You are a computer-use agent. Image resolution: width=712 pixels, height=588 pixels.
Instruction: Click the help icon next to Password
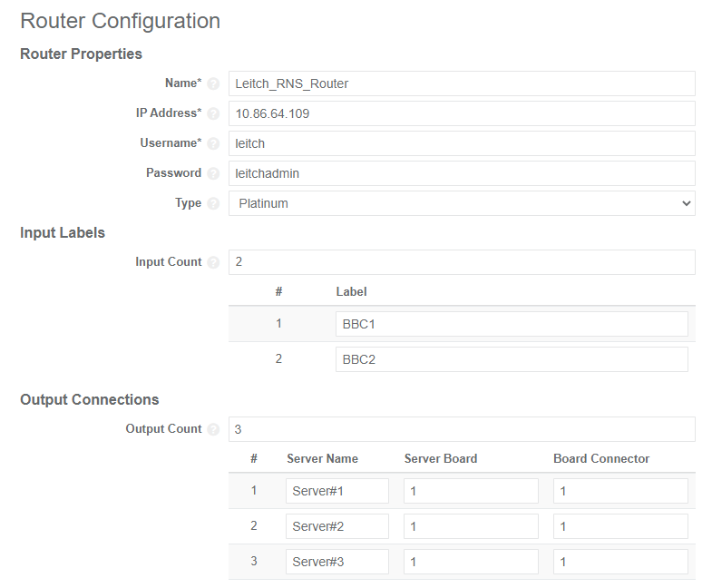(x=213, y=173)
